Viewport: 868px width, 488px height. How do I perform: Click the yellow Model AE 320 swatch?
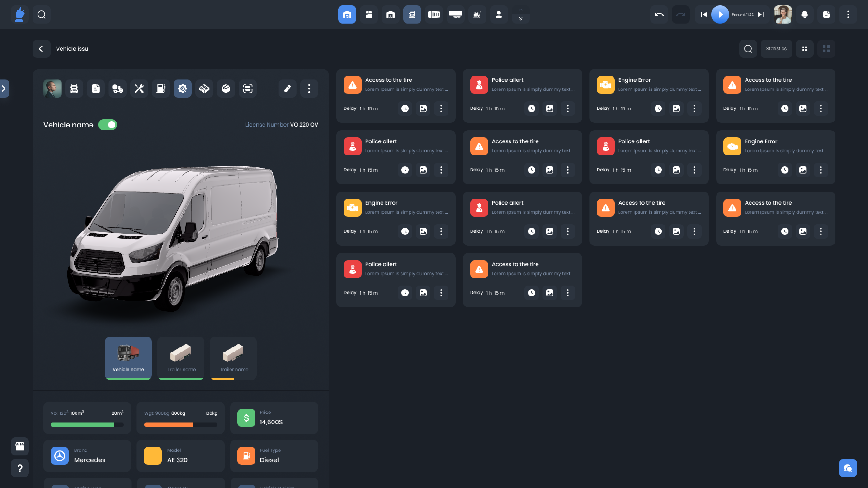pos(153,456)
